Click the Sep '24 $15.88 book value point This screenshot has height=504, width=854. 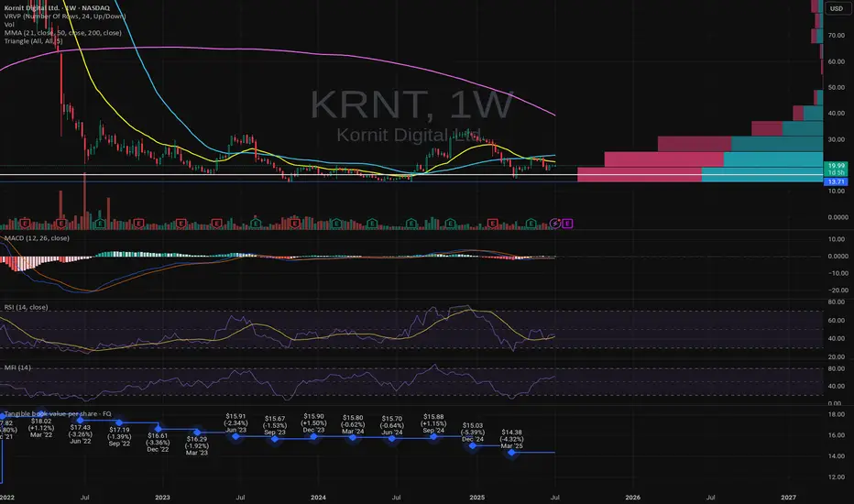coord(433,436)
